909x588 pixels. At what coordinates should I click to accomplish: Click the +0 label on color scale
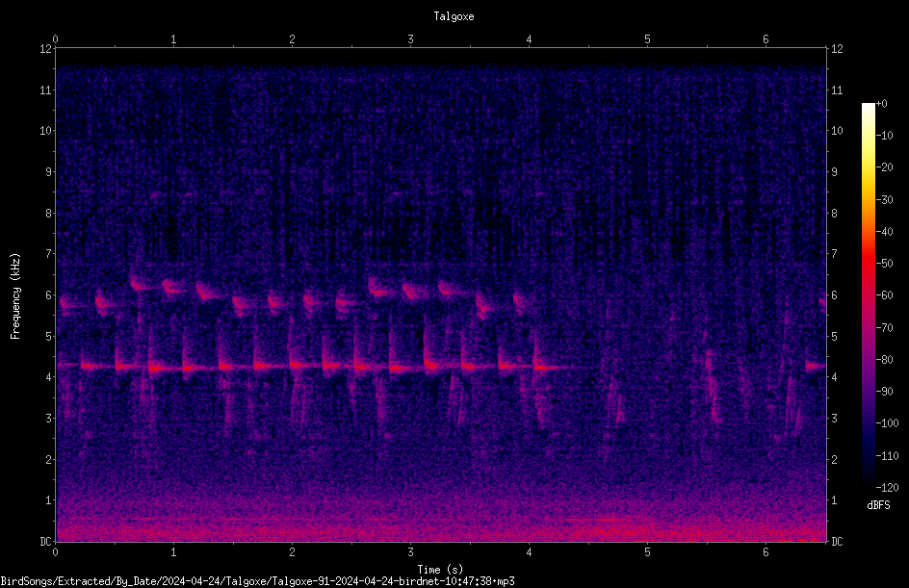(881, 104)
